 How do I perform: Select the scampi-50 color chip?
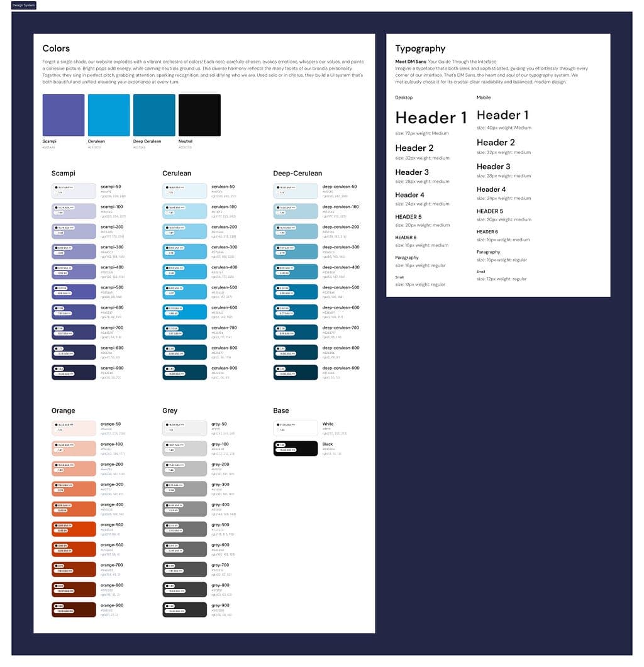74,191
